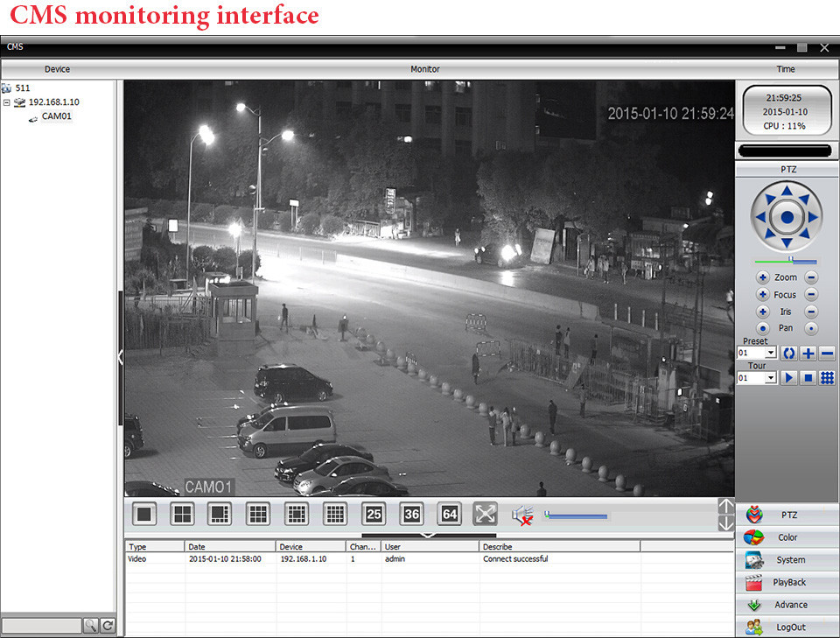
Task: Choose the 25-channel view layout
Action: (x=374, y=514)
